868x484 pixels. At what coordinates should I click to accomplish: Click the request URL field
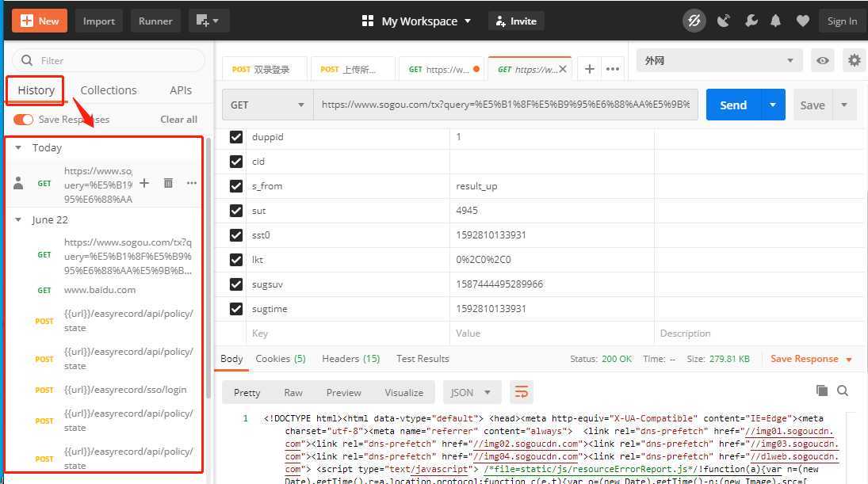[506, 105]
